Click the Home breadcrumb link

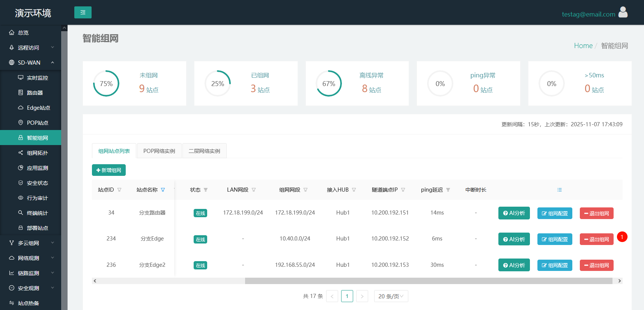583,45
